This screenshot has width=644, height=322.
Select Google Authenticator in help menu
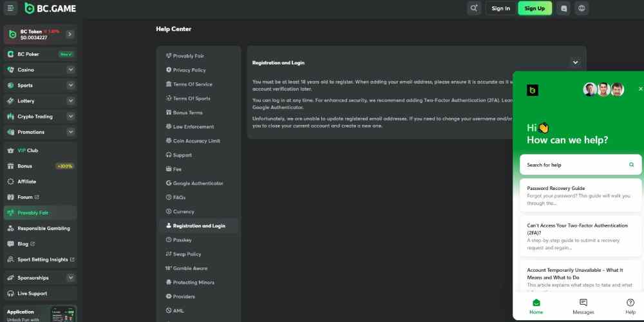coord(198,184)
